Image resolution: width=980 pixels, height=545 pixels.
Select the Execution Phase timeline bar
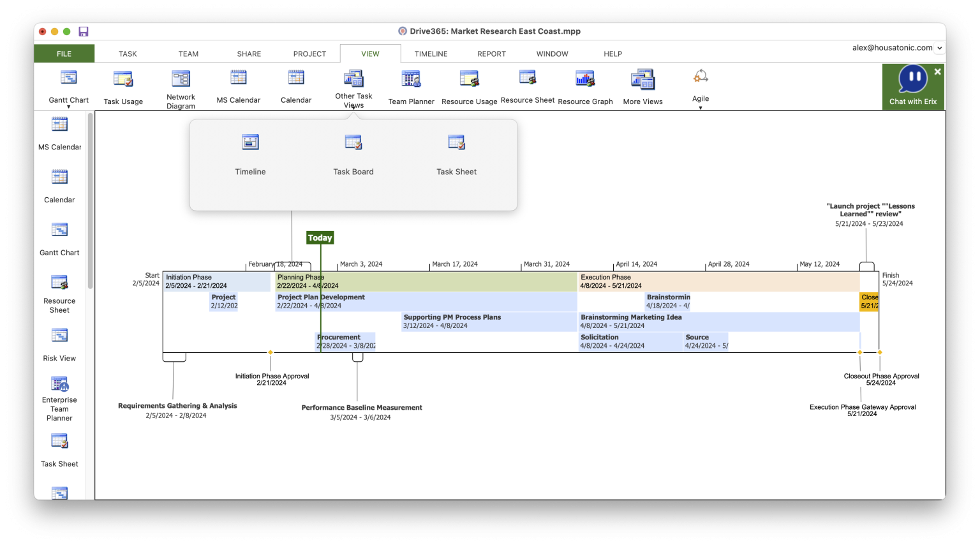718,281
